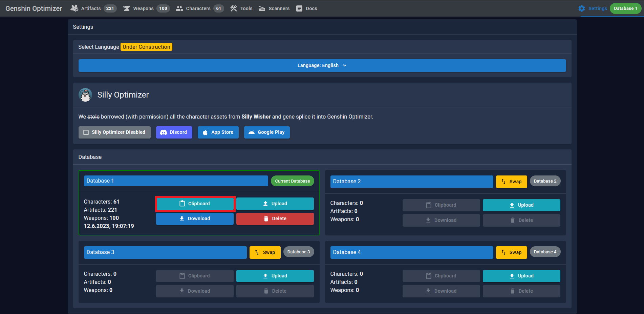
Task: Click the Settings gear icon
Action: (581, 8)
